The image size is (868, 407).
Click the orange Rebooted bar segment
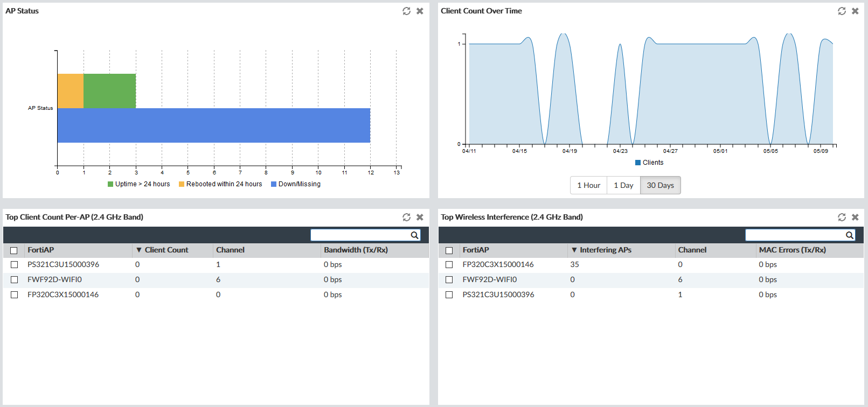[71, 91]
